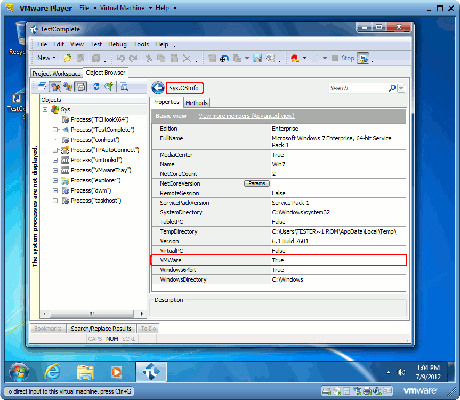Image resolution: width=460 pixels, height=400 pixels.
Task: Click the Undo arrow toolbar icon
Action: 121,58
